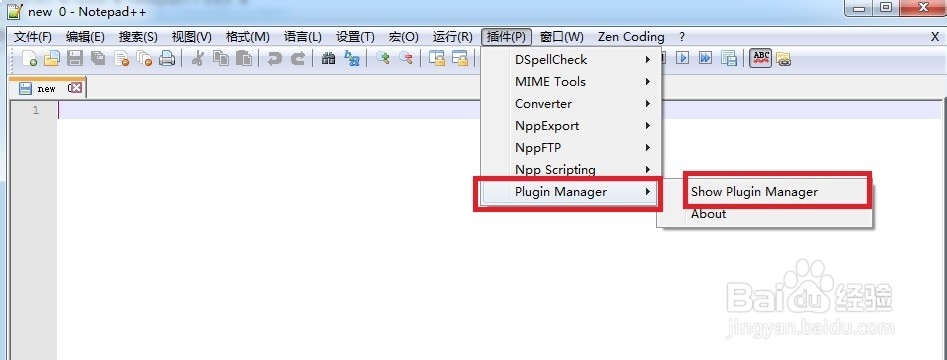Open the 运行(R) menu
Viewport: 947px width, 360px height.
[453, 37]
